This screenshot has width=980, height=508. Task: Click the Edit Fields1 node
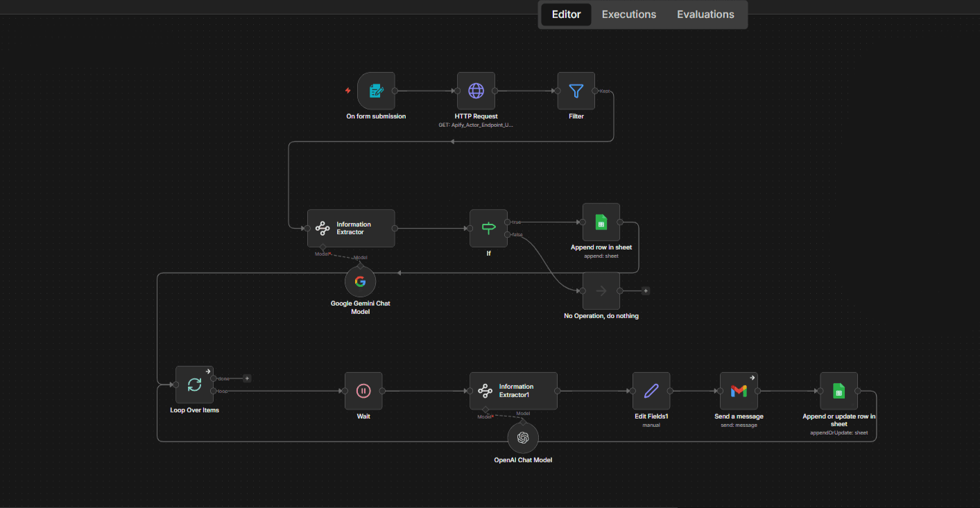pyautogui.click(x=651, y=390)
